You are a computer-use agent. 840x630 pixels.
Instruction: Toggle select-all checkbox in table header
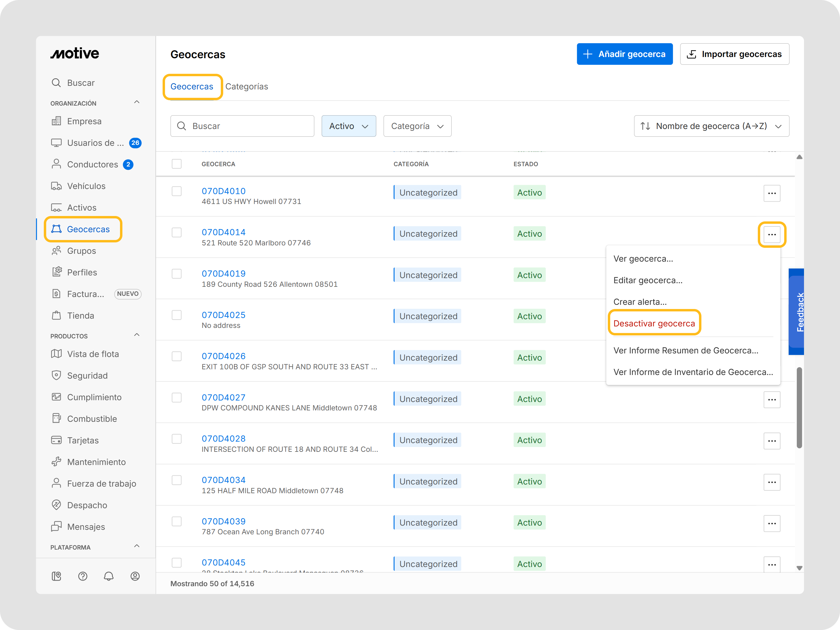tap(177, 164)
